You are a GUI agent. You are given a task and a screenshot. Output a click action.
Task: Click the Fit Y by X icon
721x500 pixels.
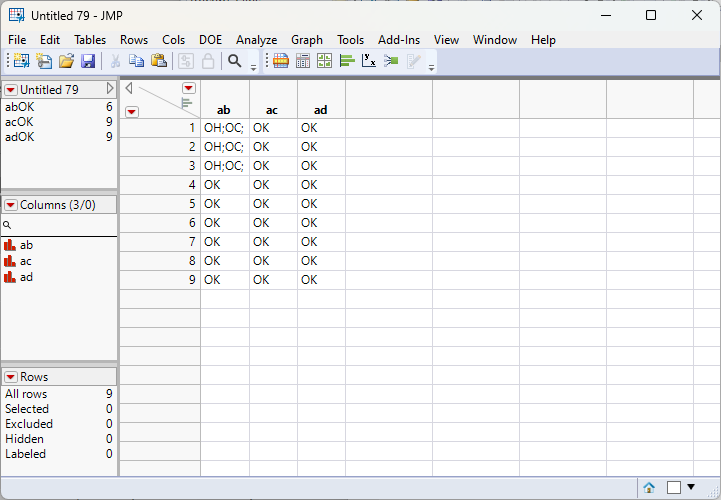(x=369, y=61)
